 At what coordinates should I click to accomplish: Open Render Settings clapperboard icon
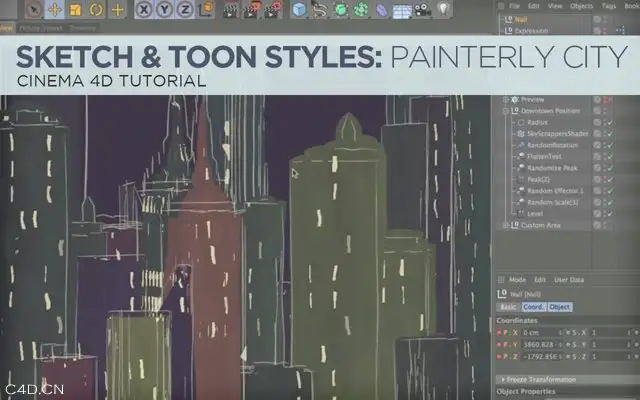pos(273,10)
